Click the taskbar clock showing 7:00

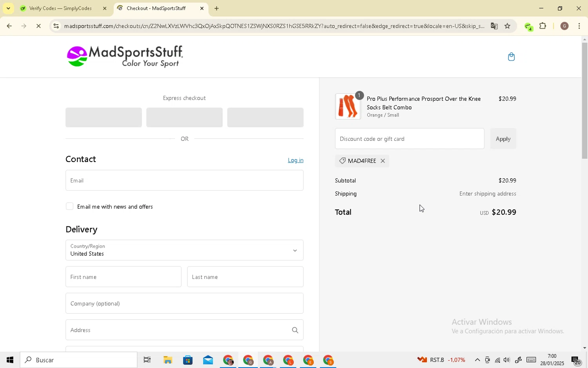552,360
